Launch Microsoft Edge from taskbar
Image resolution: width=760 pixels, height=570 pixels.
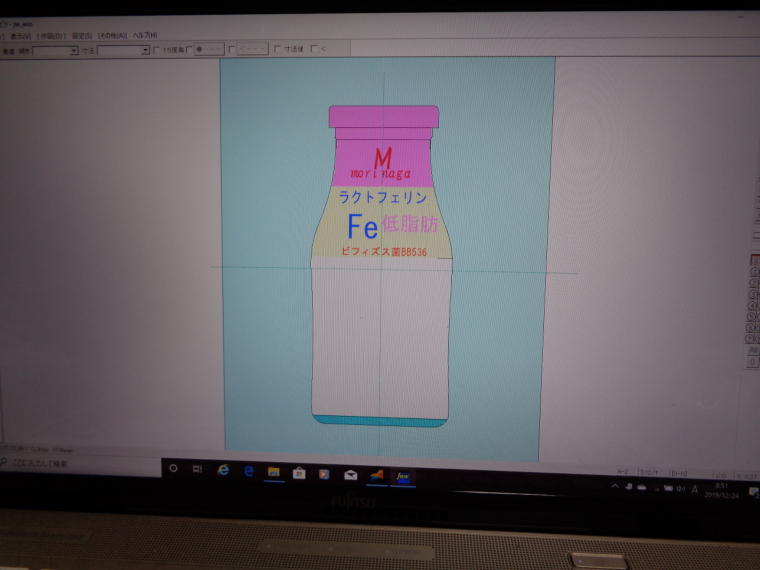pos(249,471)
